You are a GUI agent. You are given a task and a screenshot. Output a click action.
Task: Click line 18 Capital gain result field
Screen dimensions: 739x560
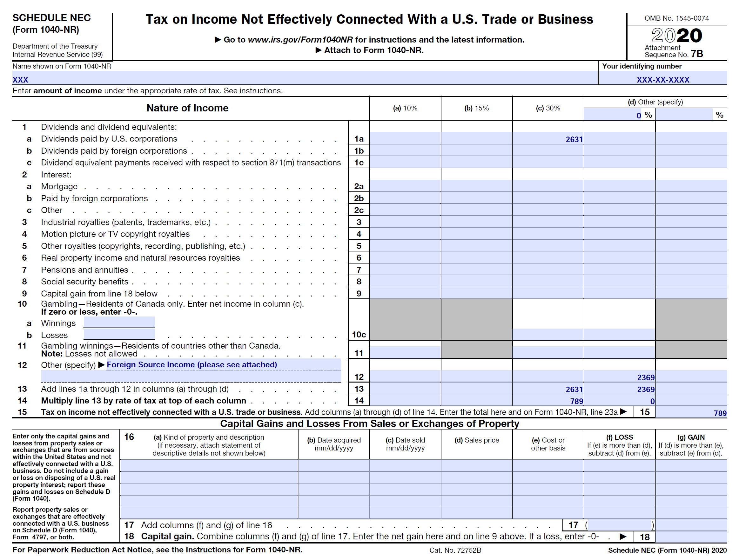click(691, 537)
